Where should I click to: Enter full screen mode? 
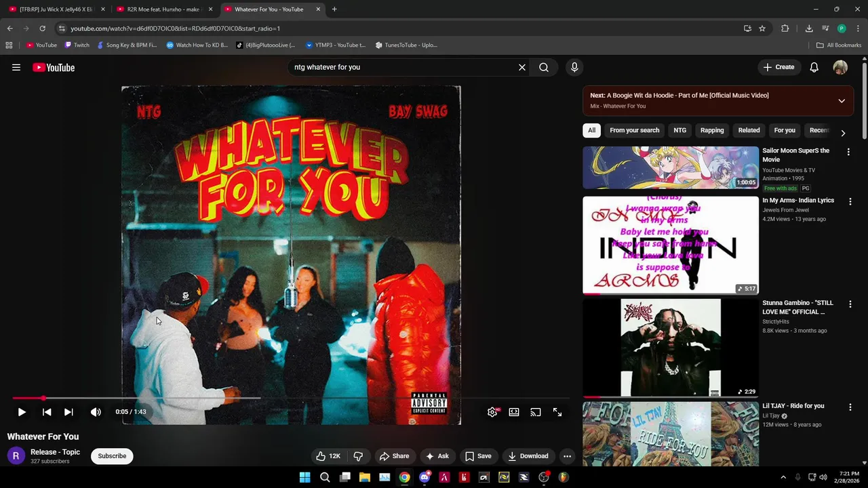coord(557,411)
